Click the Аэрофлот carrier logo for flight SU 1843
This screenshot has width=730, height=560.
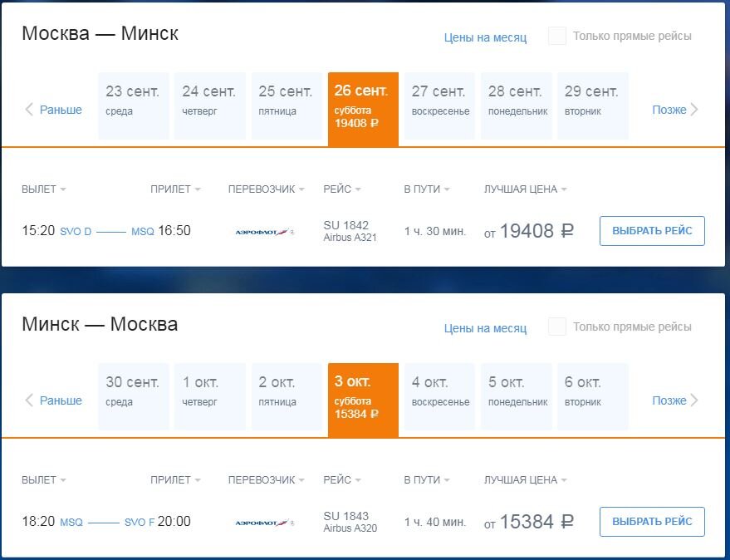pyautogui.click(x=264, y=523)
